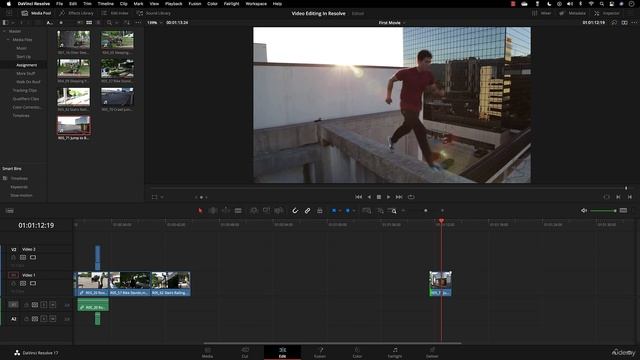
Task: Toggle loop playback in viewer
Action: pos(411,197)
